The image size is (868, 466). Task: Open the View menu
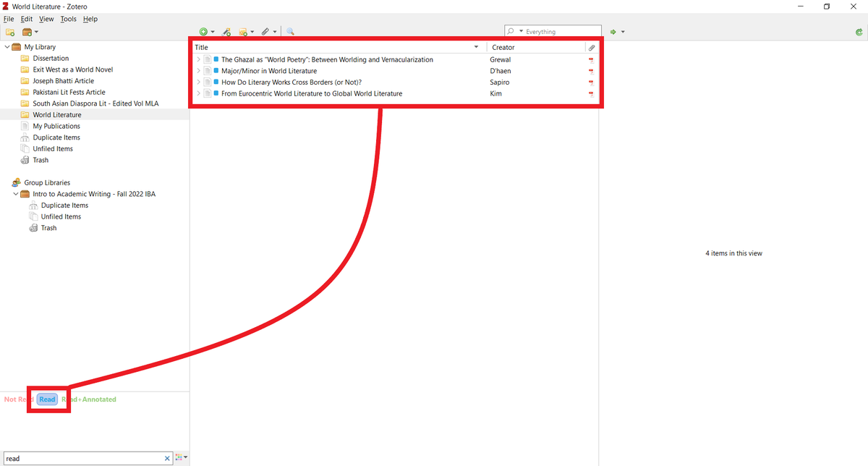[x=46, y=19]
